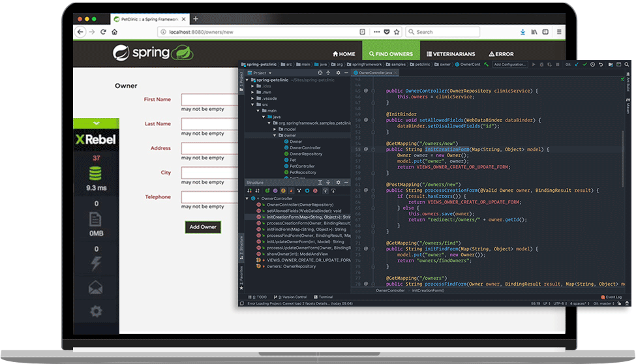The height and width of the screenshot is (364, 636).
Task: Open a new browser tab with plus
Action: coord(196,19)
